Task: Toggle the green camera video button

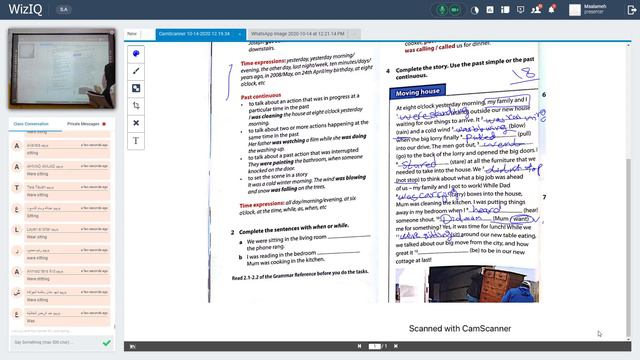Action: tap(455, 10)
